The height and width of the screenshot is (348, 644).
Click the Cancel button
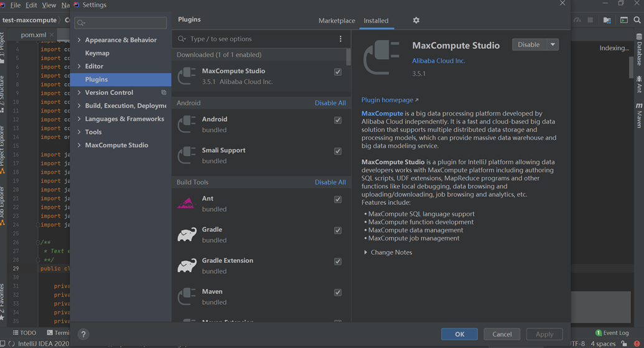click(x=502, y=334)
